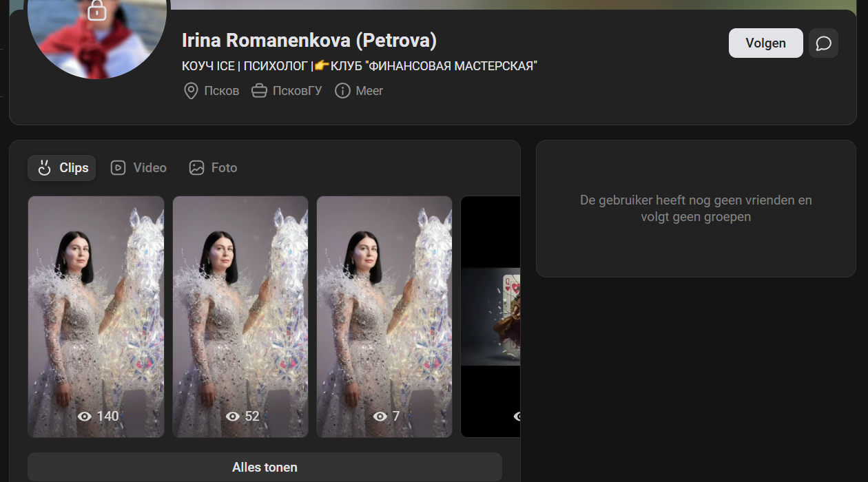
Task: Click the Псков location link
Action: coord(222,91)
